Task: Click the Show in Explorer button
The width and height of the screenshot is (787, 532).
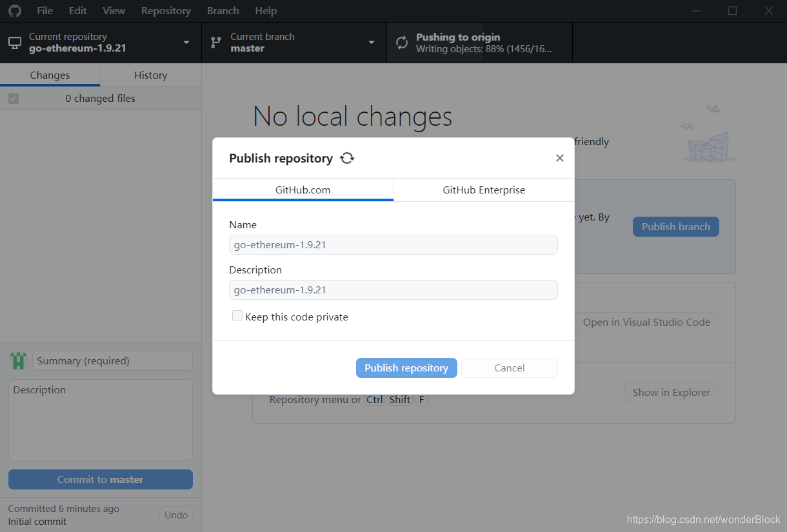Action: [x=672, y=392]
